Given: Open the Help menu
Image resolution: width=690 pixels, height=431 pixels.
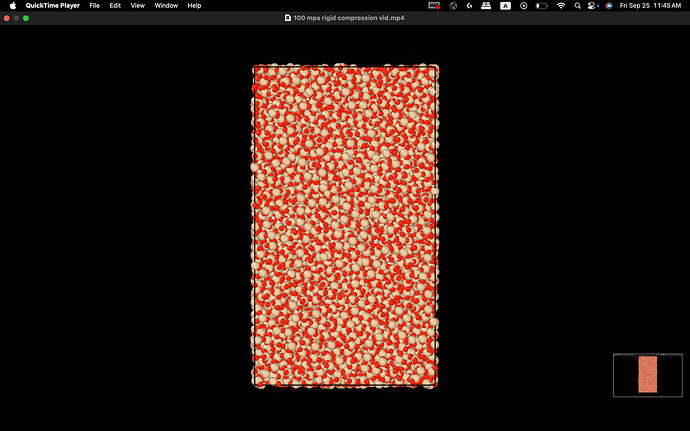Looking at the screenshot, I should click(x=194, y=6).
